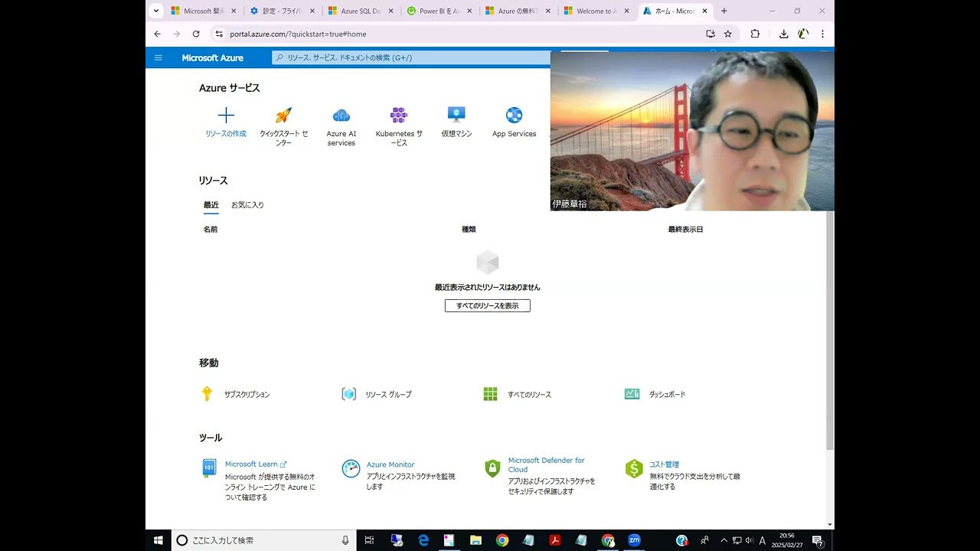Open the Microsoft Learn link

click(256, 464)
